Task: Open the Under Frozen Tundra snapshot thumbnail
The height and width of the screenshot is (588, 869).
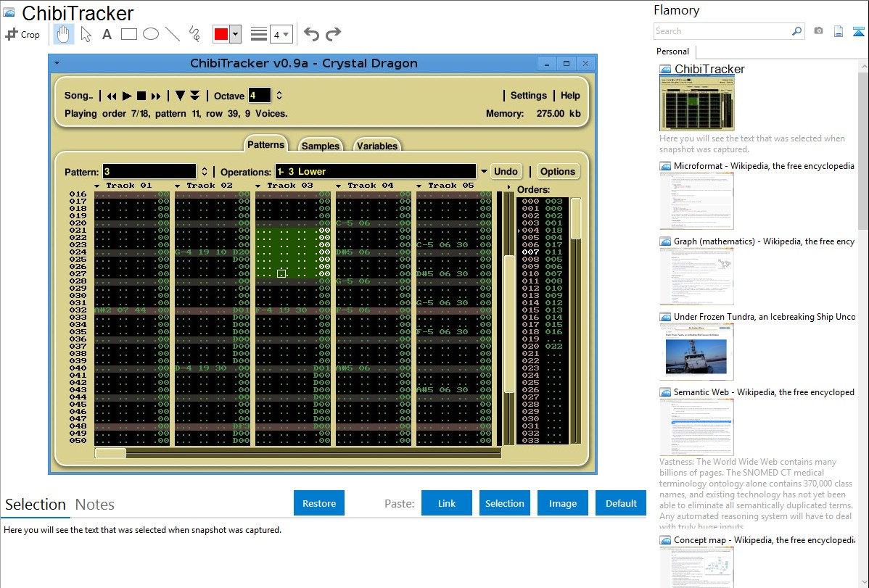Action: [x=696, y=352]
